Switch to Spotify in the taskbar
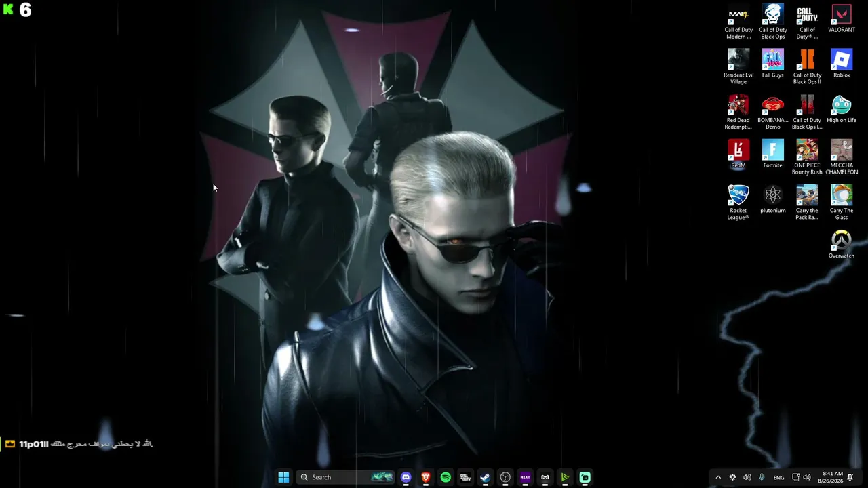Viewport: 868px width, 488px height. click(446, 477)
